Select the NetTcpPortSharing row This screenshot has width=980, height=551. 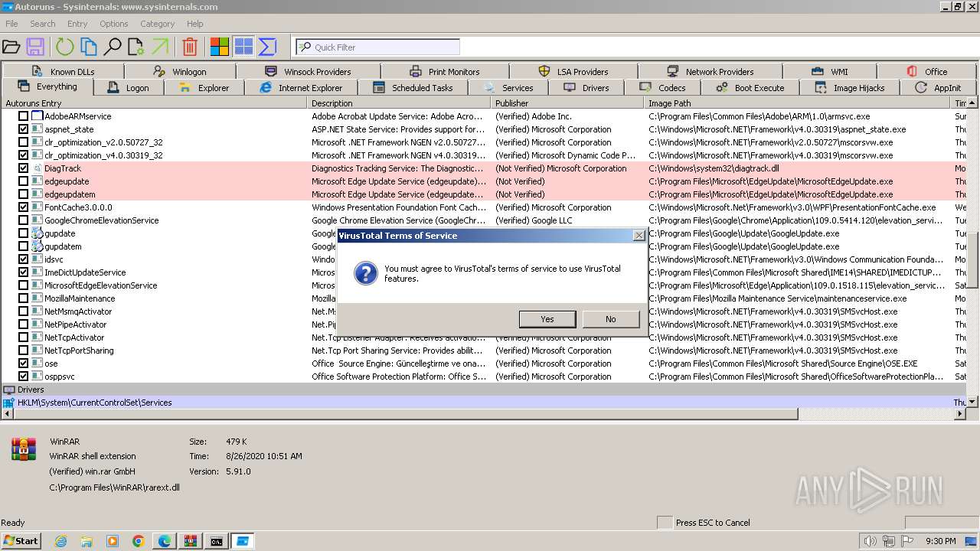click(484, 350)
